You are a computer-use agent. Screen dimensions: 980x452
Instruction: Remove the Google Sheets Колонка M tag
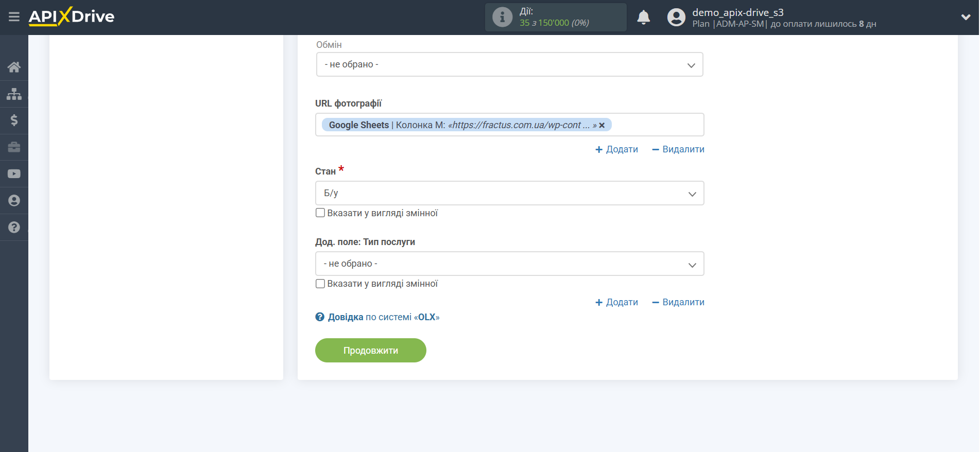(601, 125)
